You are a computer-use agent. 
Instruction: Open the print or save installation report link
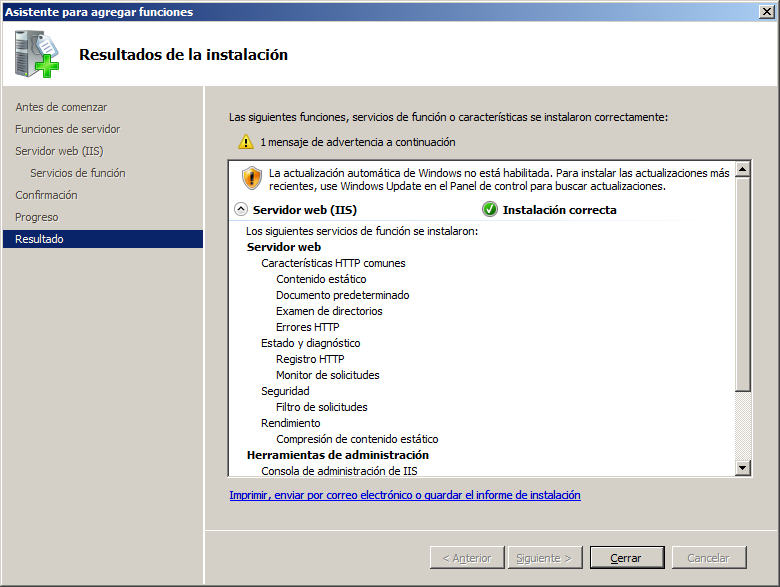tap(405, 495)
